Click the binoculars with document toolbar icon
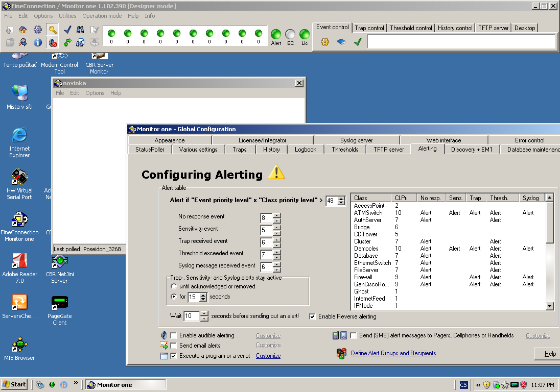 (80, 42)
